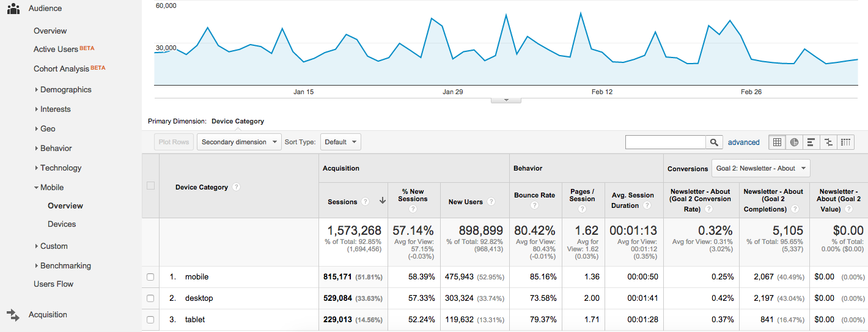The image size is (868, 332).
Task: Check the tablet row checkbox
Action: pyautogui.click(x=150, y=320)
